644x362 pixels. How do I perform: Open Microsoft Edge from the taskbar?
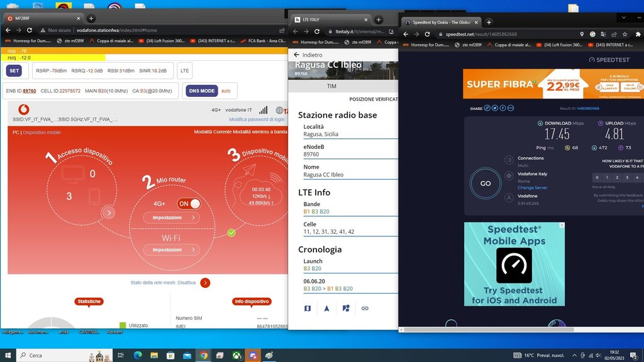[x=138, y=356]
